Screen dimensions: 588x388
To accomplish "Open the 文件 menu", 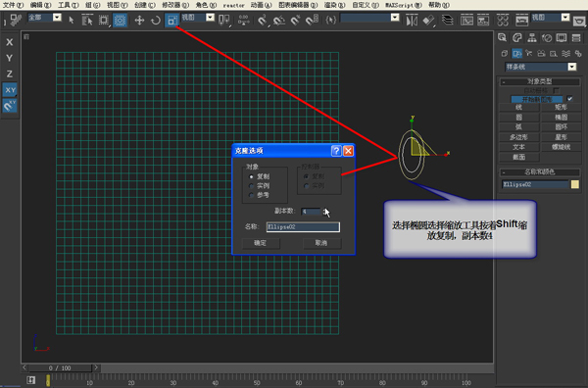I will point(13,5).
